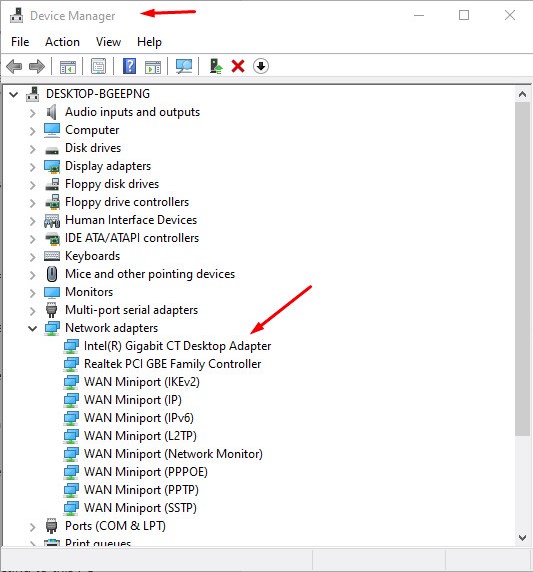The image size is (533, 572).
Task: Select WAN Miniport (IKEv2)
Action: point(142,382)
